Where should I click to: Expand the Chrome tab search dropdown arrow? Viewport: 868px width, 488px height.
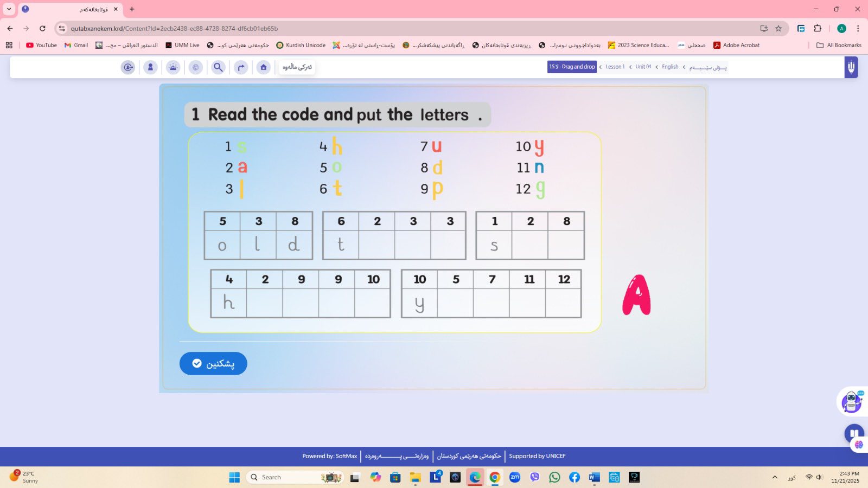[9, 9]
